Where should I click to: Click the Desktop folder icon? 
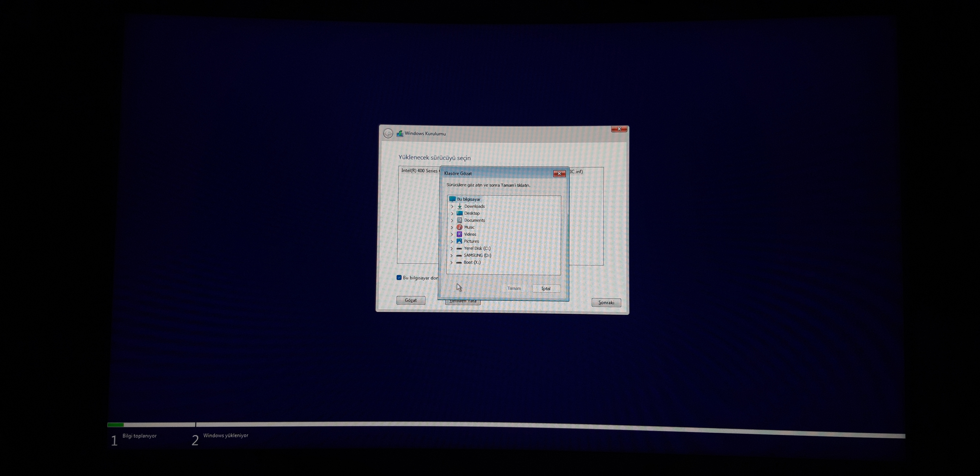tap(460, 213)
